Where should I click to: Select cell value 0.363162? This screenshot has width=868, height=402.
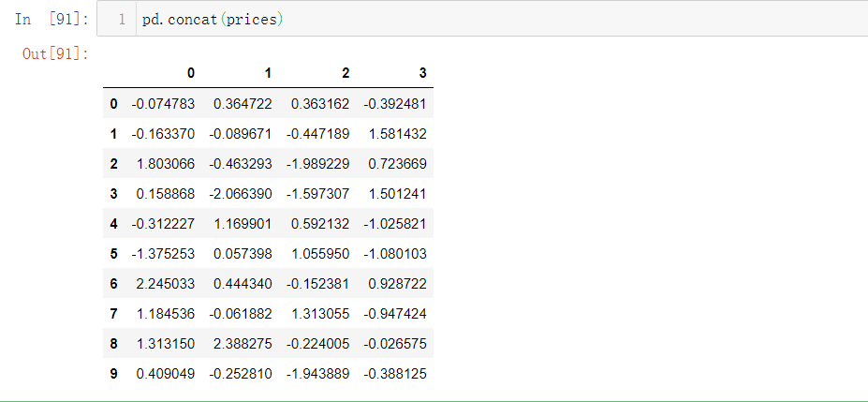point(320,103)
